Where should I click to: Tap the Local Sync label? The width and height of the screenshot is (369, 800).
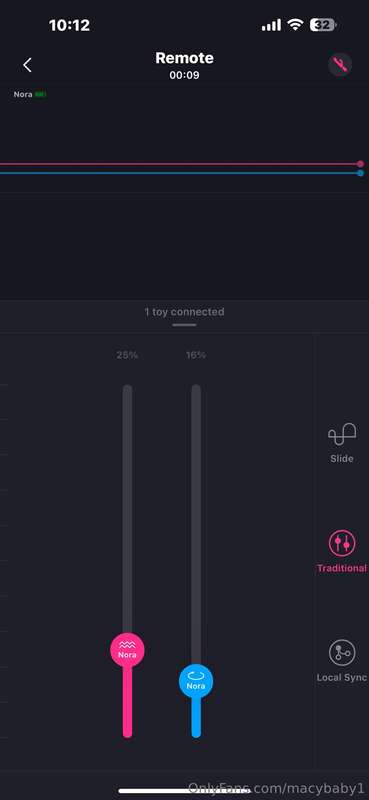pos(341,678)
